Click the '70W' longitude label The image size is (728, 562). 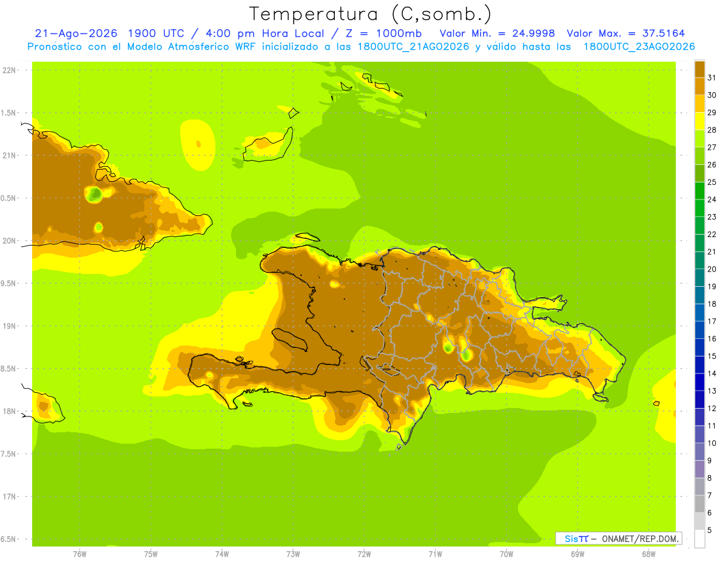point(507,554)
